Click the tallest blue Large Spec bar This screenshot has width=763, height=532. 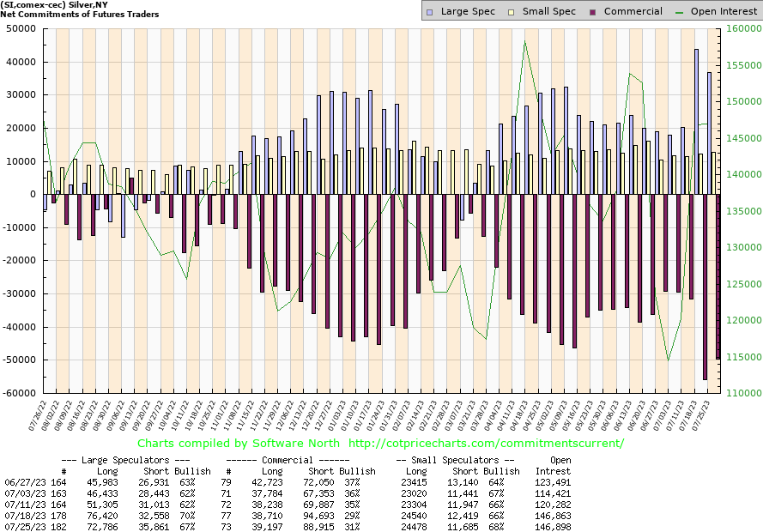696,121
